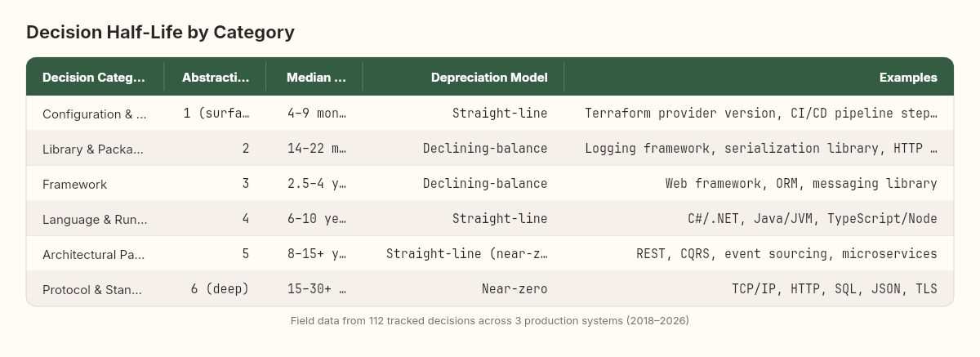The height and width of the screenshot is (357, 980).
Task: Select the Median column header
Action: 316,78
